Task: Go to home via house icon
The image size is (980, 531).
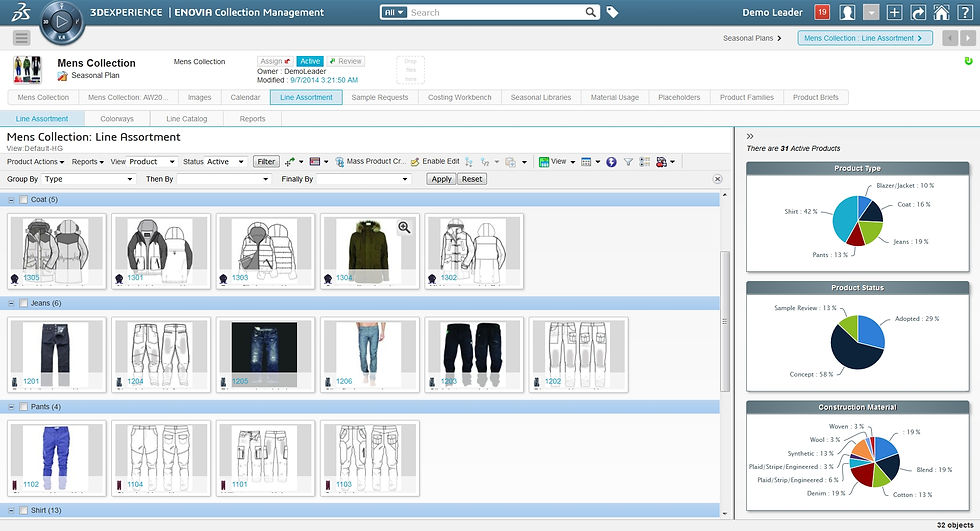Action: [941, 12]
